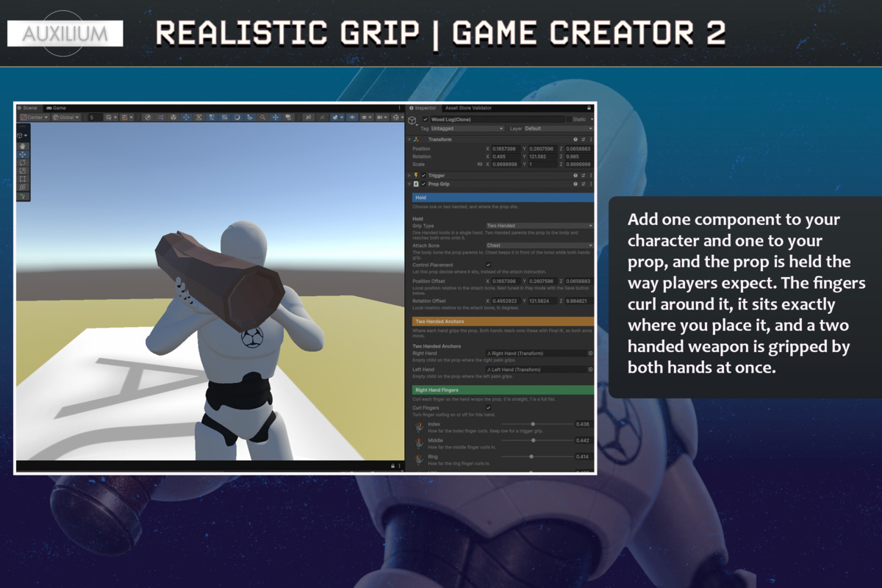Click the Index curl value 0.436 field
The height and width of the screenshot is (588, 882).
click(584, 424)
